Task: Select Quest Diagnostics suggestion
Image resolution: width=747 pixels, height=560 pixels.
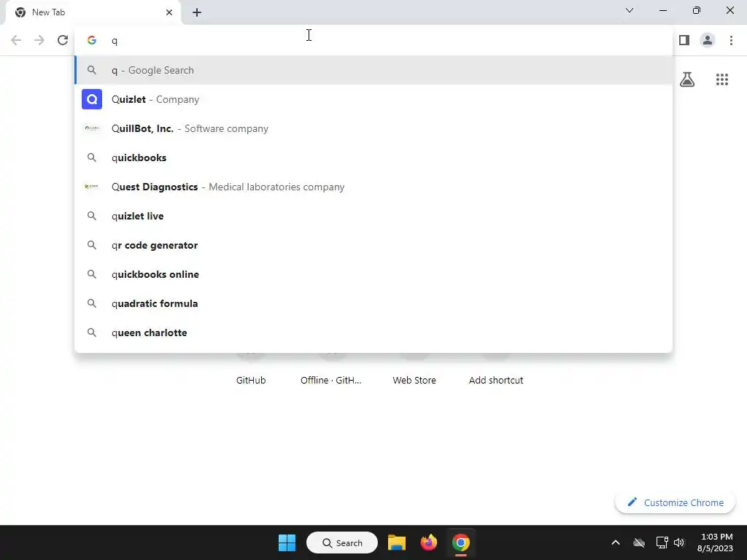Action: (x=373, y=187)
